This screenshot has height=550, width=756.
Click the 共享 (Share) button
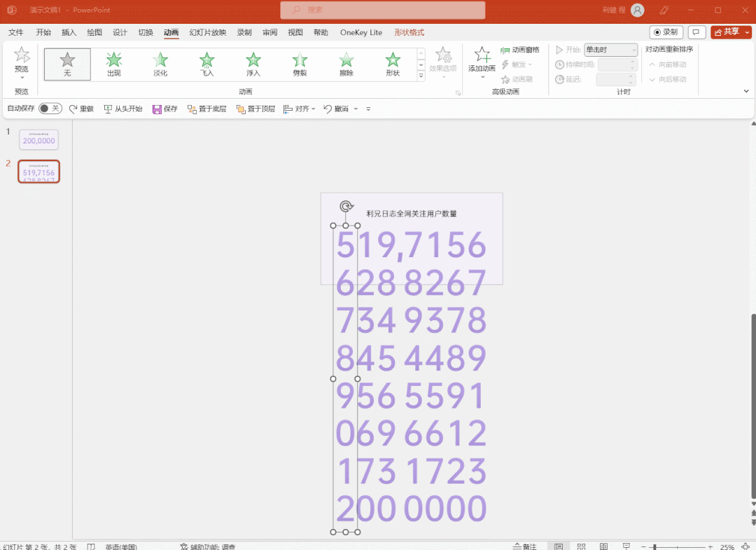pos(727,32)
